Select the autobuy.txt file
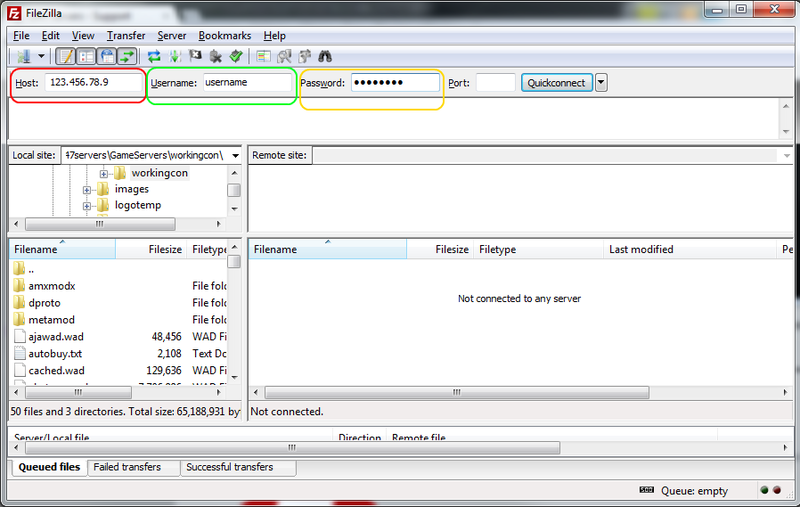This screenshot has width=800, height=507. [55, 353]
